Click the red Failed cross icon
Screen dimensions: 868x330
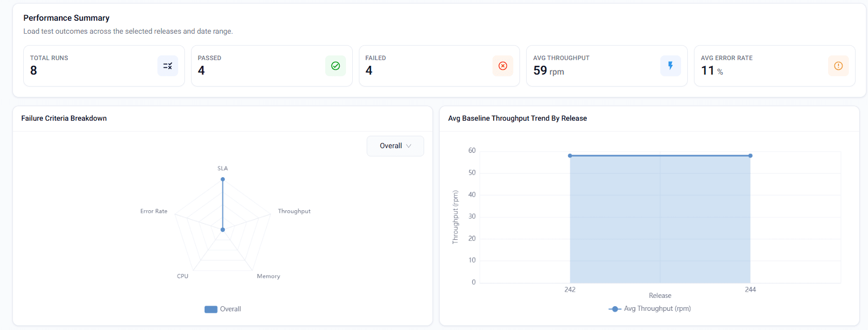click(503, 66)
